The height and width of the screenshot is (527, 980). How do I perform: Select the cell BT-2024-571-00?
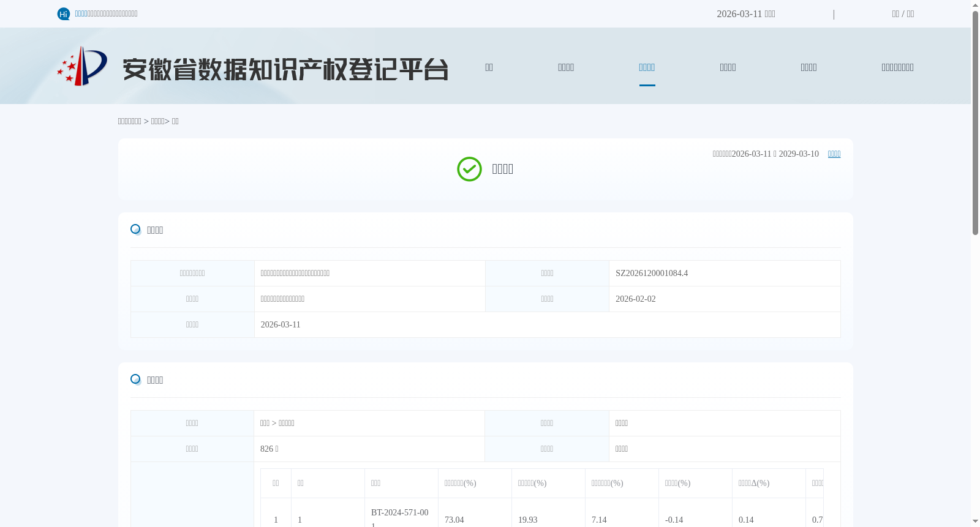[401, 518]
